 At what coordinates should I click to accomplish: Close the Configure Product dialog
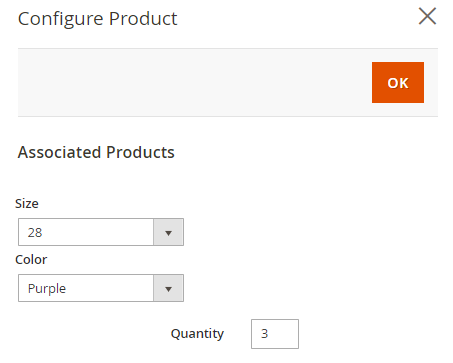pyautogui.click(x=427, y=16)
